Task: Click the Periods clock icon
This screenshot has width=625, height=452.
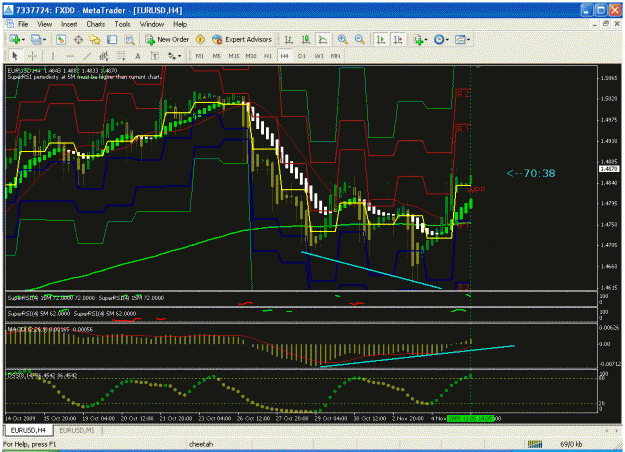Action: (439, 39)
